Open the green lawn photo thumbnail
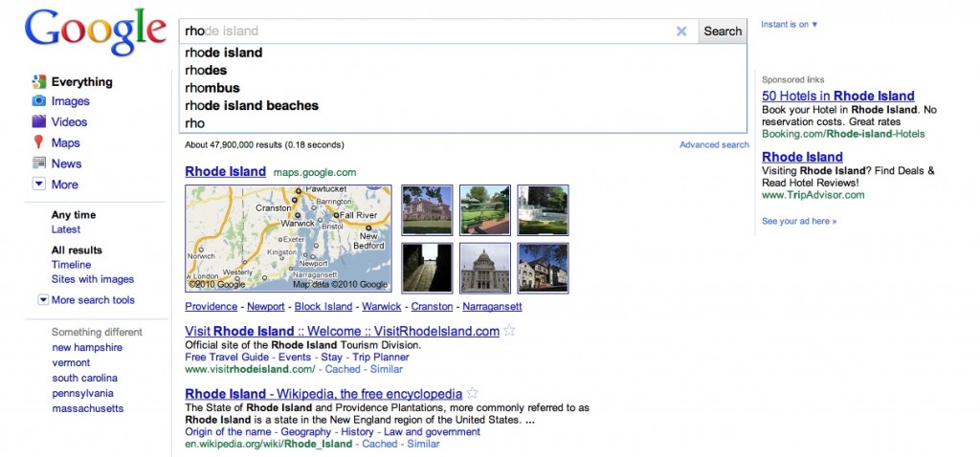The image size is (980, 457). pyautogui.click(x=485, y=209)
